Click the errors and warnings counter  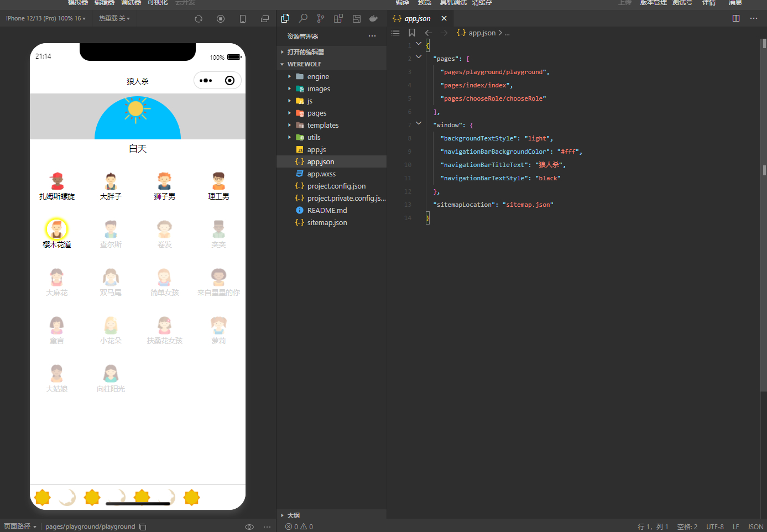pyautogui.click(x=299, y=527)
